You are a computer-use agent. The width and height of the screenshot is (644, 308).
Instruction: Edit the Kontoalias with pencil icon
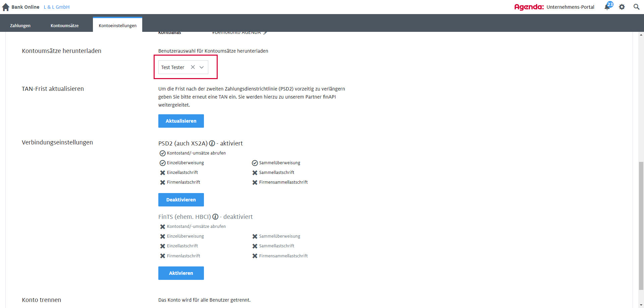[x=265, y=33]
